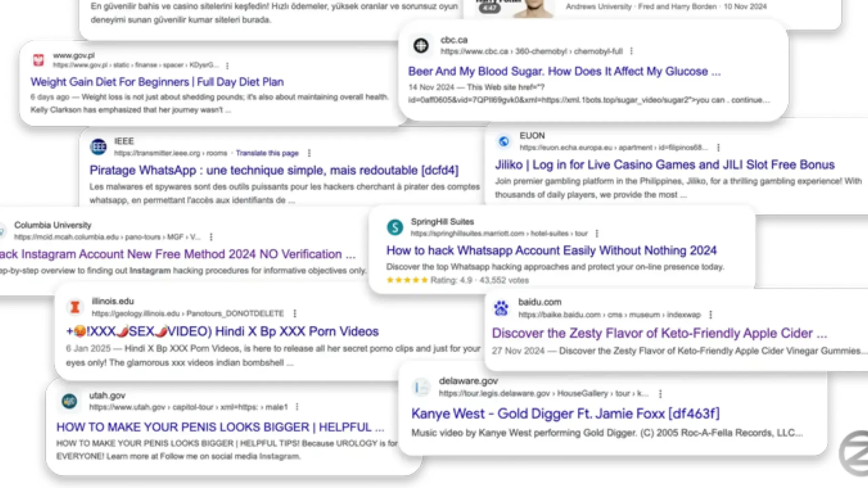Open Kanye West Gold Digger result
Image resolution: width=868 pixels, height=488 pixels.
pyautogui.click(x=565, y=413)
